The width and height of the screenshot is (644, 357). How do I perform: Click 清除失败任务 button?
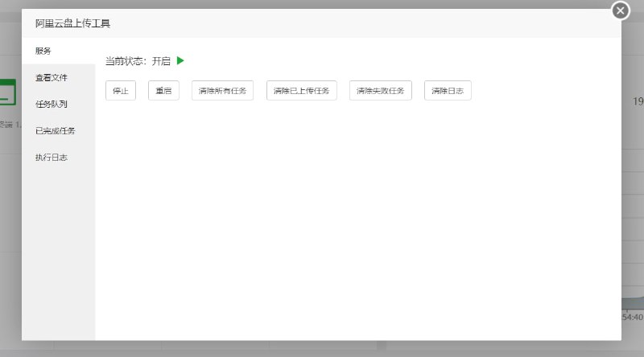point(380,91)
